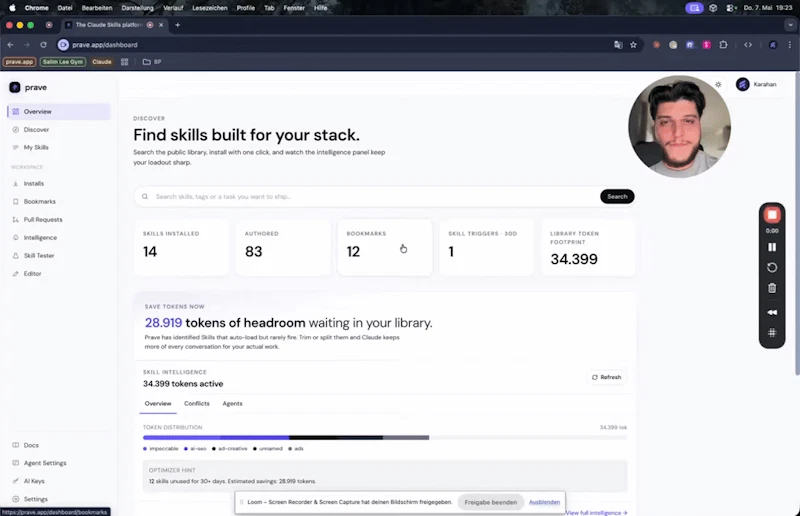Image resolution: width=800 pixels, height=516 pixels.
Task: Click the Agent Settings icon
Action: (x=15, y=463)
